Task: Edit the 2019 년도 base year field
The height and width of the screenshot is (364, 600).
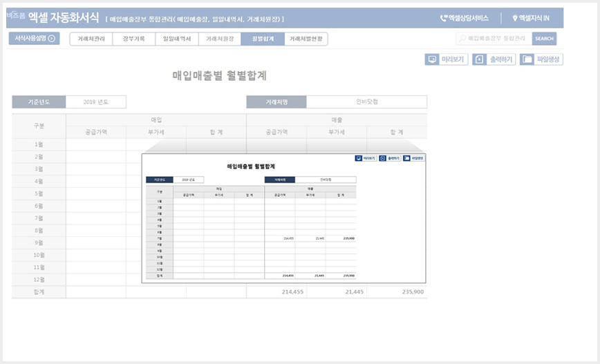Action: [95, 102]
